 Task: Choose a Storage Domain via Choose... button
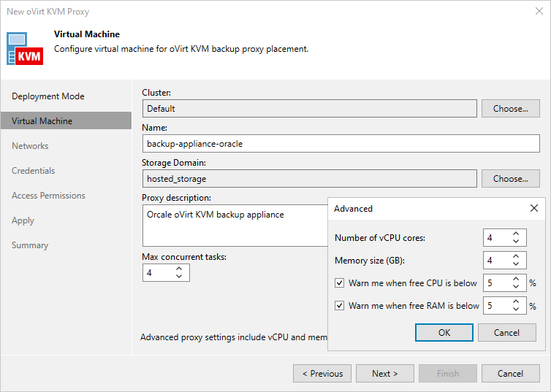(510, 179)
